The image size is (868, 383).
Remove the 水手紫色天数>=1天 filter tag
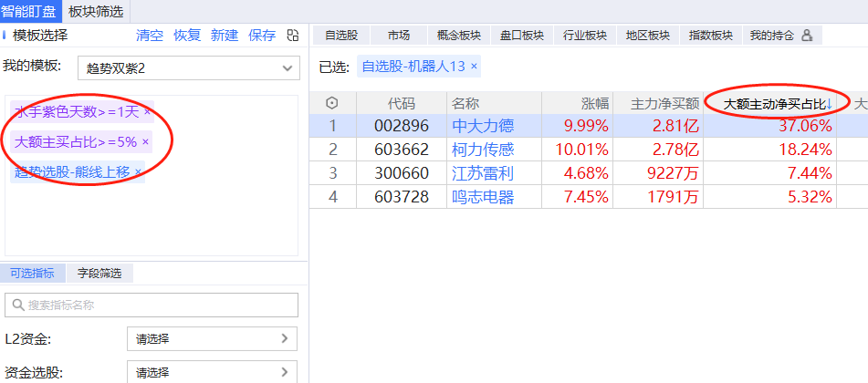[x=147, y=112]
